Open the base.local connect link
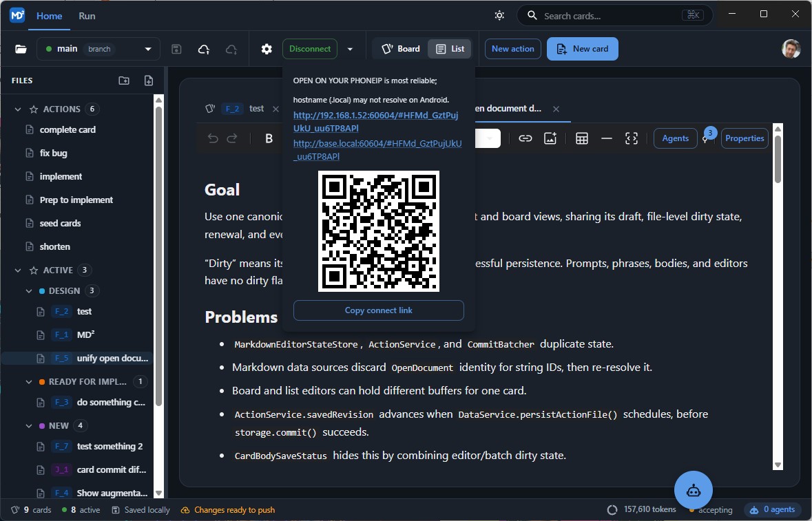 (377, 149)
